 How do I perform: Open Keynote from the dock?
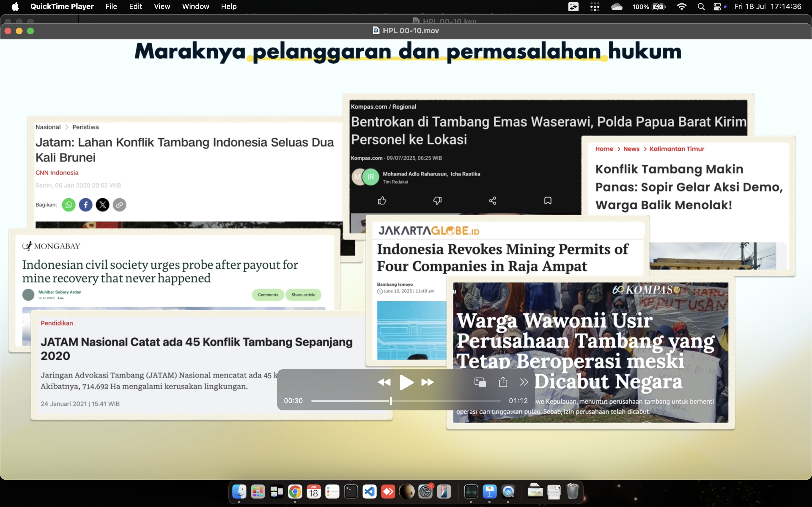click(489, 492)
